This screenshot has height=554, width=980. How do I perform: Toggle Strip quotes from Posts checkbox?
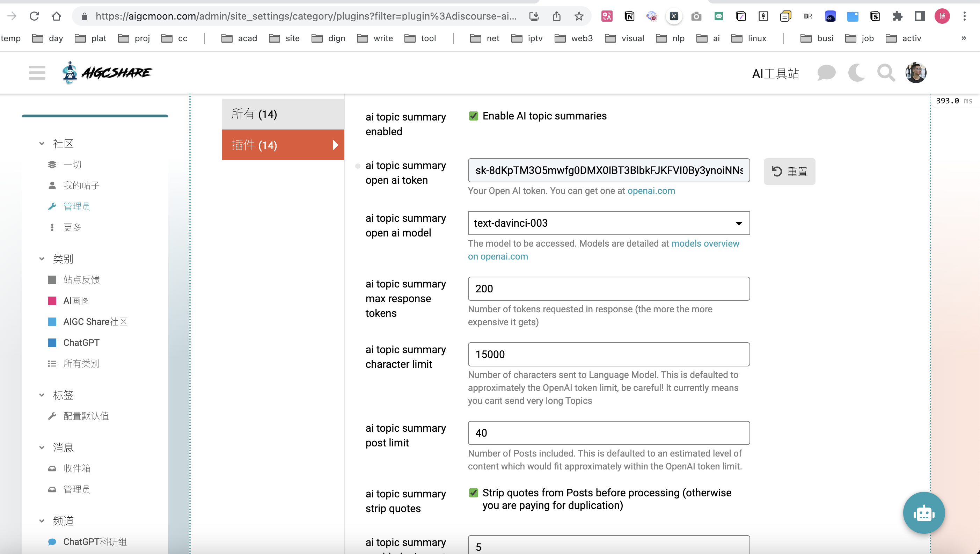coord(473,493)
